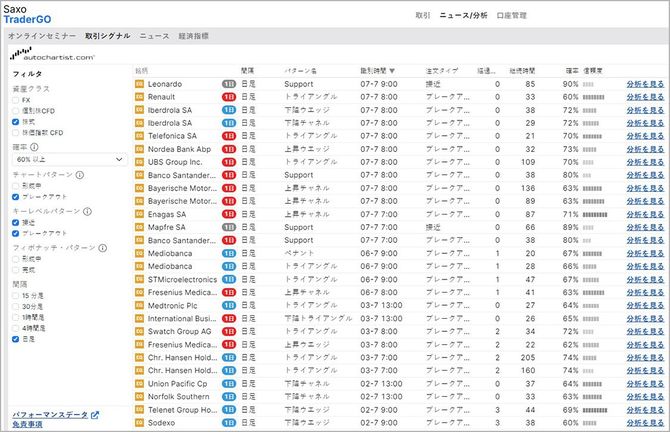Click the instrument icon next to Mapfre SA
The height and width of the screenshot is (432, 670).
click(x=139, y=227)
